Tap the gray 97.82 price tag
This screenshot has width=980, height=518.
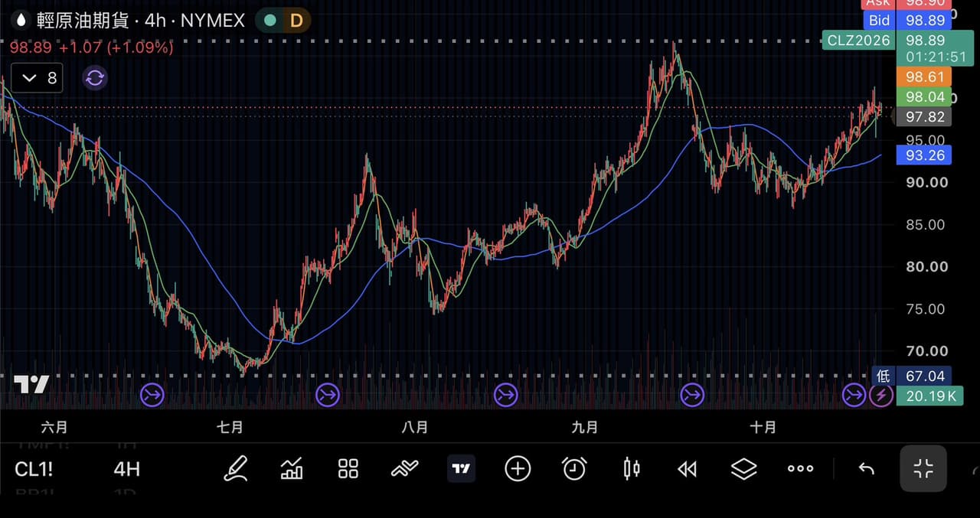click(x=924, y=116)
